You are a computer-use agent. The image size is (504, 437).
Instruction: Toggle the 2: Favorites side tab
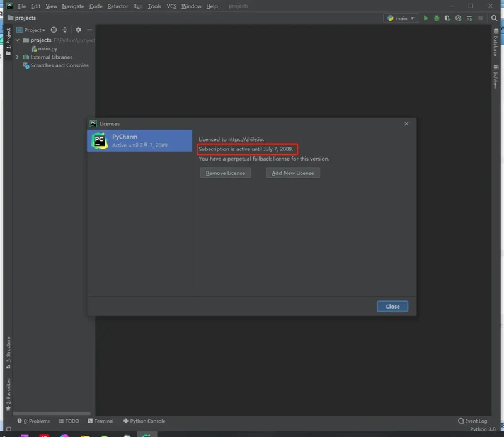click(8, 394)
